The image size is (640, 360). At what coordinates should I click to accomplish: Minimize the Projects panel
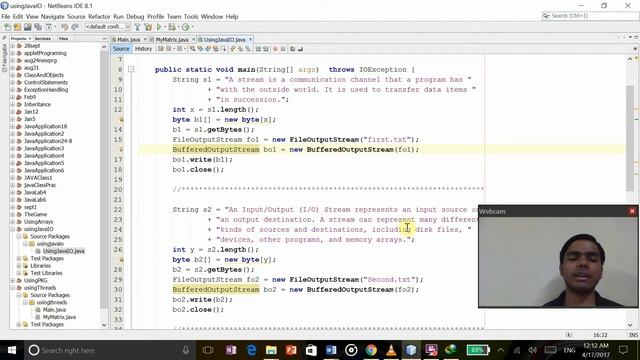(x=104, y=38)
